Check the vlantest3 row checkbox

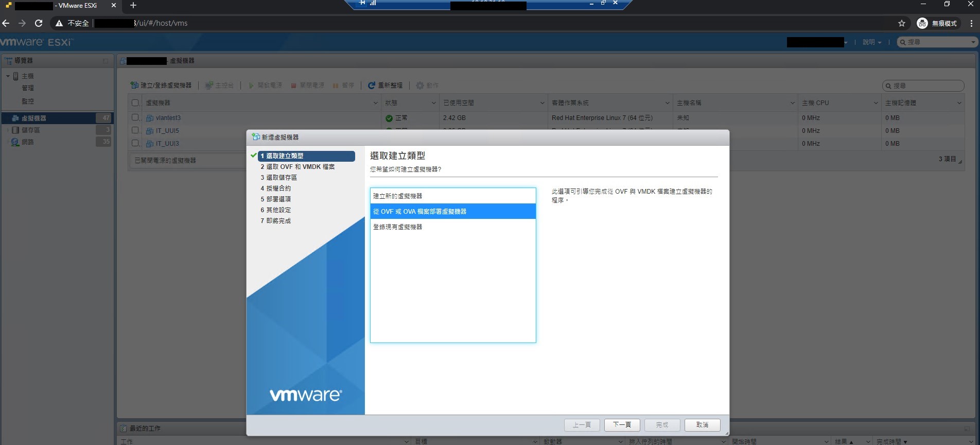135,117
